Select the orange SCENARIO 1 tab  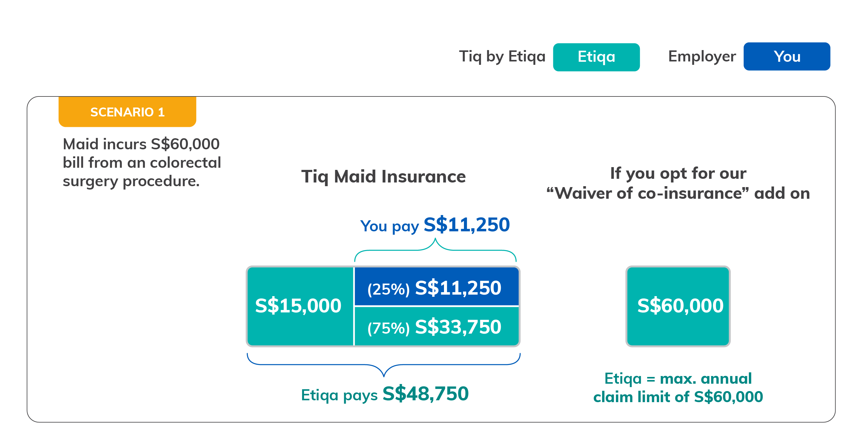point(127,112)
